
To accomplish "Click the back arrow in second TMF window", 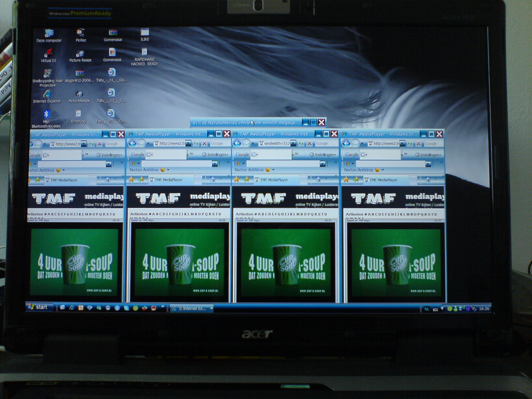I will pyautogui.click(x=132, y=143).
